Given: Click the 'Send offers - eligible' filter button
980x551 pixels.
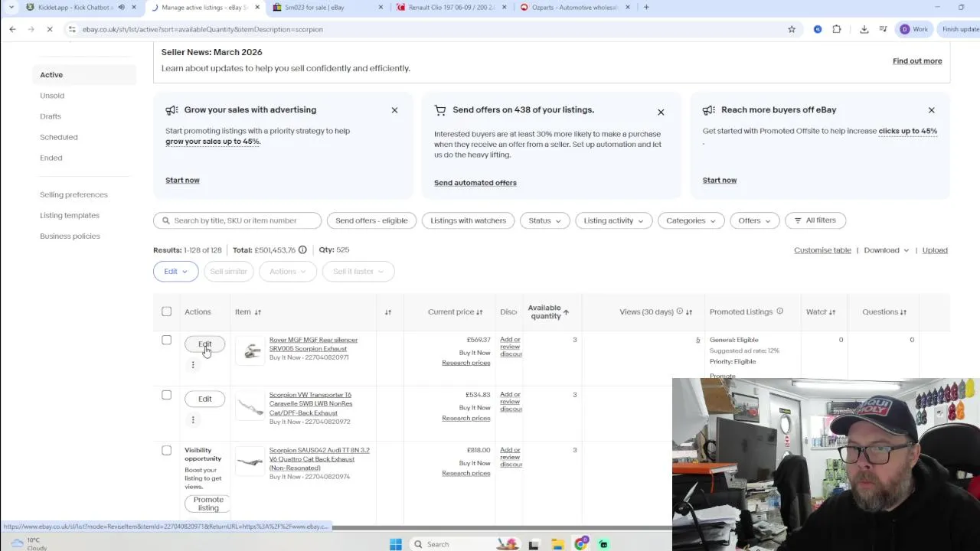Looking at the screenshot, I should pyautogui.click(x=371, y=220).
